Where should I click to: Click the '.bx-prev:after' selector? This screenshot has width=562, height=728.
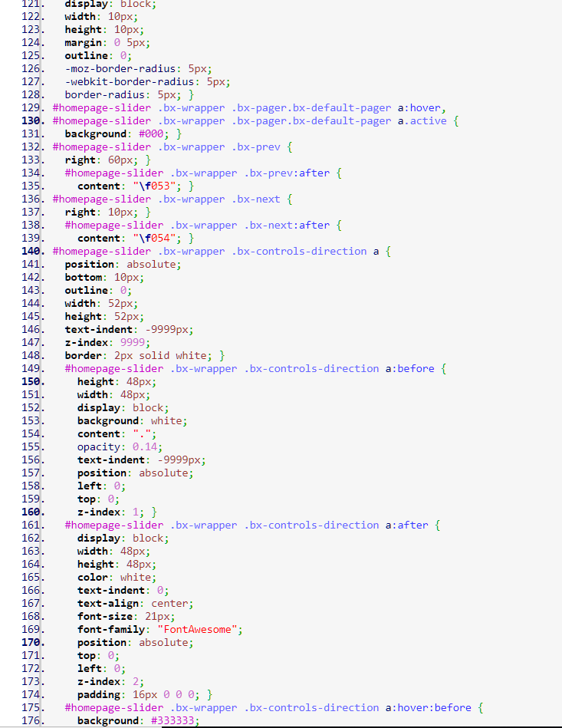pyautogui.click(x=286, y=173)
